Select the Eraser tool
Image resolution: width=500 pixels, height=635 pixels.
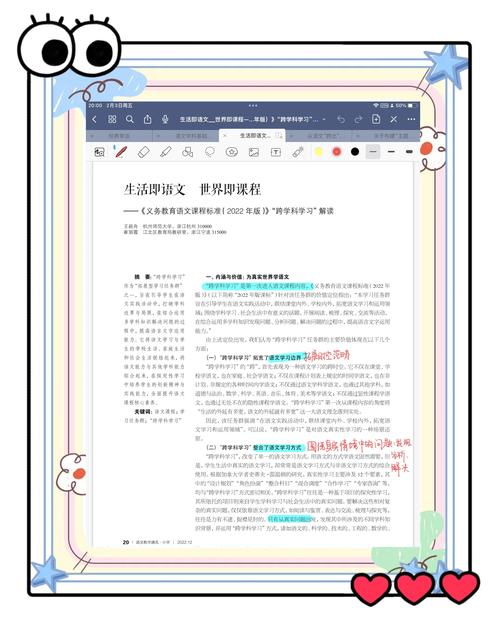click(143, 152)
